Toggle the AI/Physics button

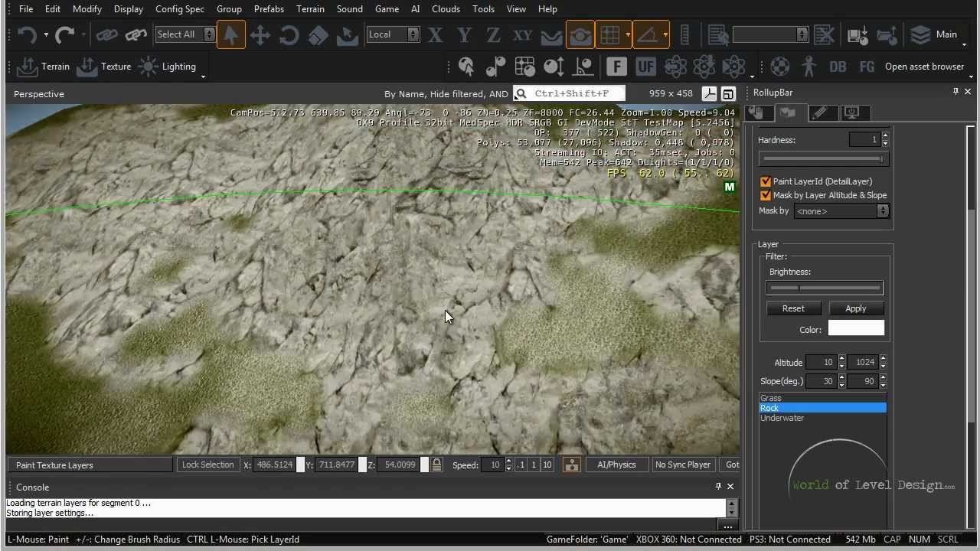[x=616, y=465]
